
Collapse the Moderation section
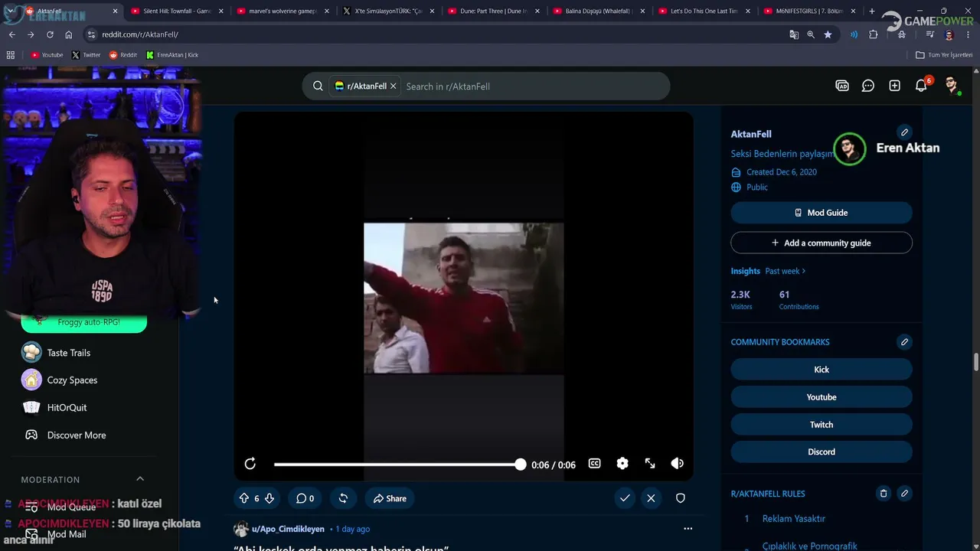[140, 479]
